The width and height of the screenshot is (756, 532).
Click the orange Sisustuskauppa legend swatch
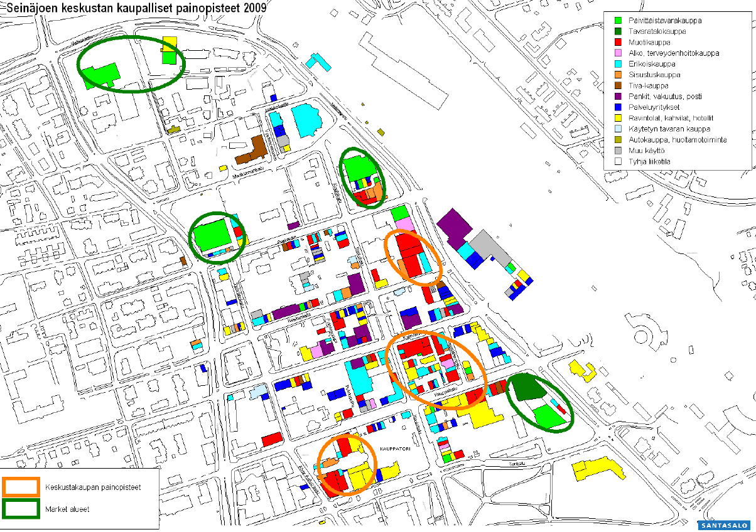[618, 75]
